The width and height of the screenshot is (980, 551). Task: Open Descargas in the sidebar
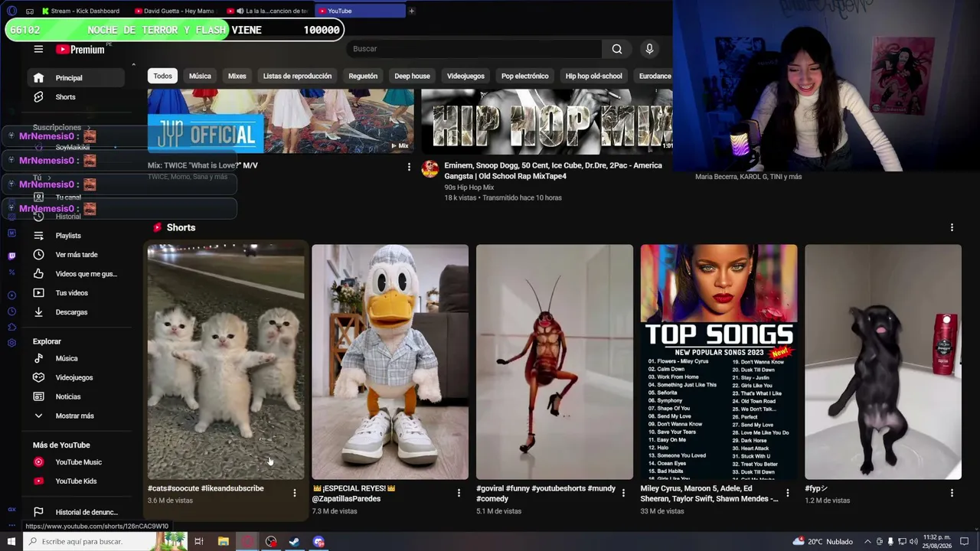tap(76, 312)
